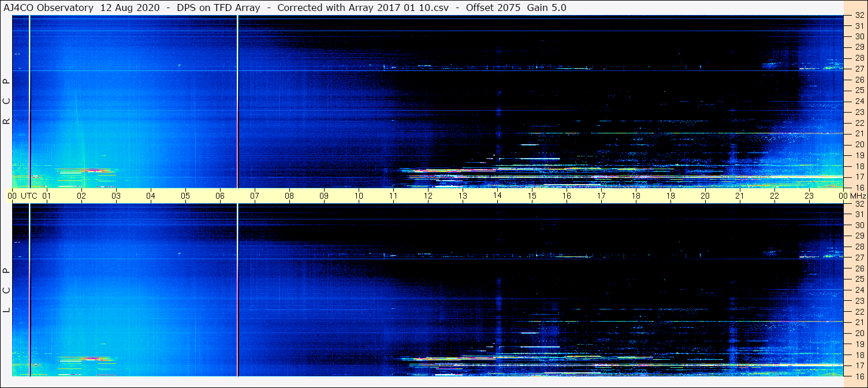
Task: Click the 24 MHz label on the LCP panel scale
Action: 859,290
